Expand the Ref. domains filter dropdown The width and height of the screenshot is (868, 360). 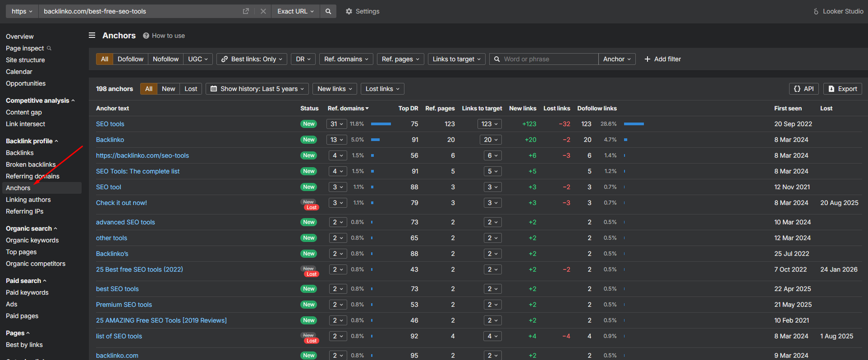(x=346, y=59)
